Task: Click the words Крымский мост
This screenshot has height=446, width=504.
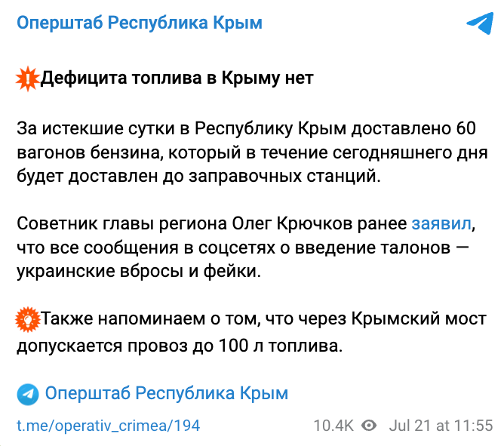Action: click(419, 319)
